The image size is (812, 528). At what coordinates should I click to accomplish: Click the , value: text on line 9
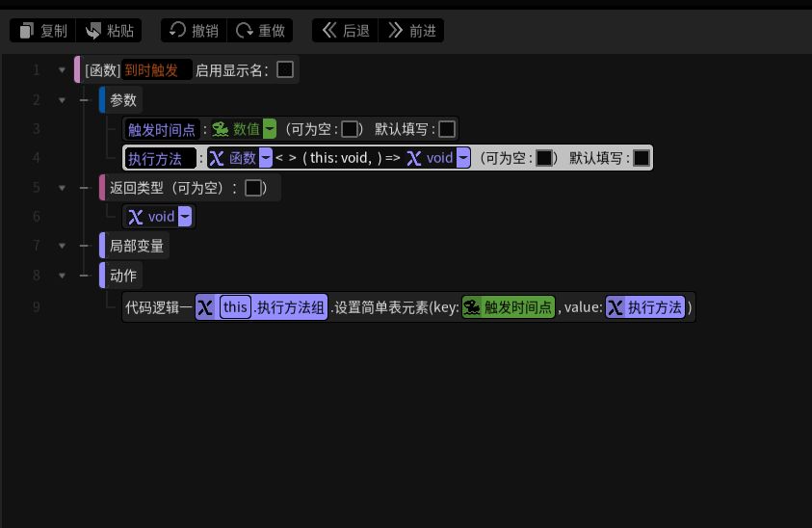click(581, 307)
